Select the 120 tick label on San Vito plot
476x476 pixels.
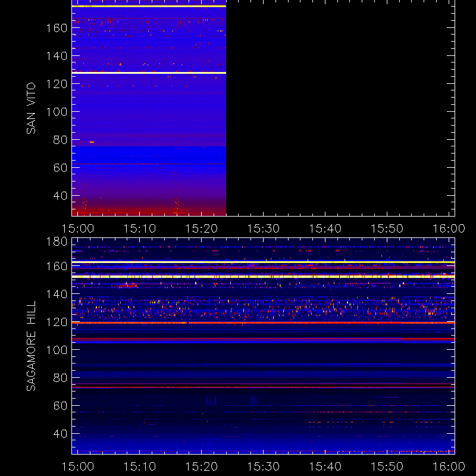(57, 84)
